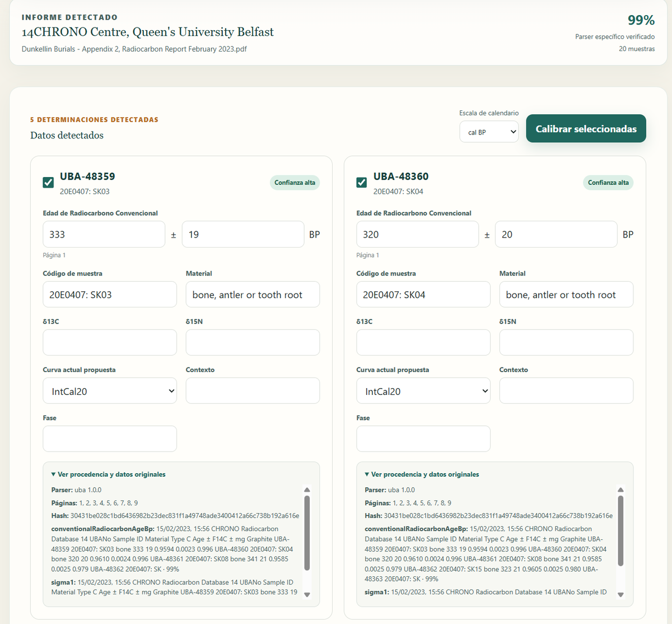The width and height of the screenshot is (672, 624).
Task: Click the scroll-down arrow in UBA-48360 provenance box
Action: (620, 594)
